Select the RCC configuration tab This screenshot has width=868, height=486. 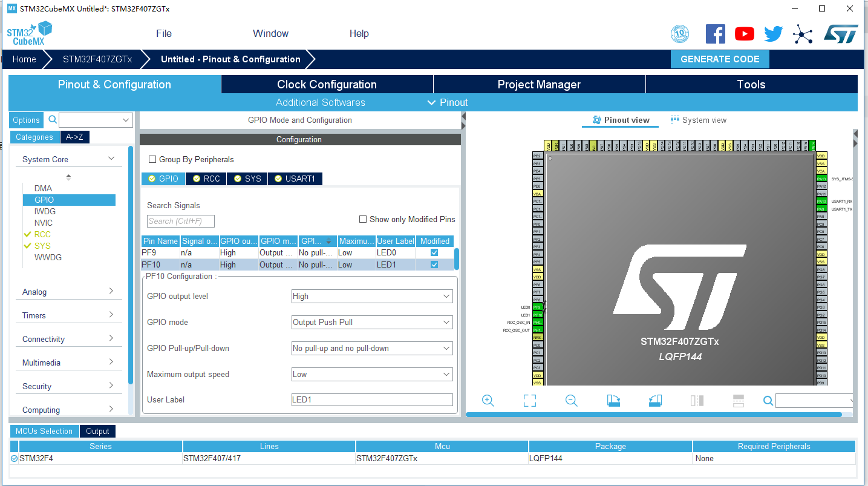click(206, 179)
